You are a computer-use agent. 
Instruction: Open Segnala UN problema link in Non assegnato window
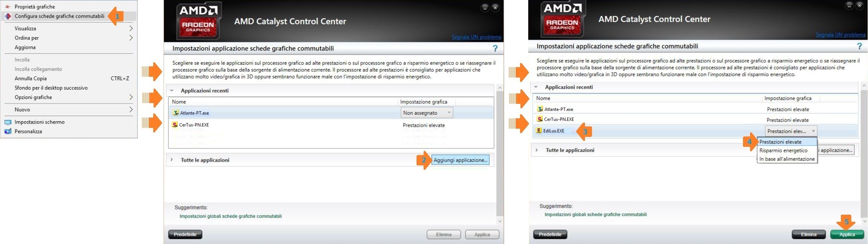pyautogui.click(x=476, y=37)
